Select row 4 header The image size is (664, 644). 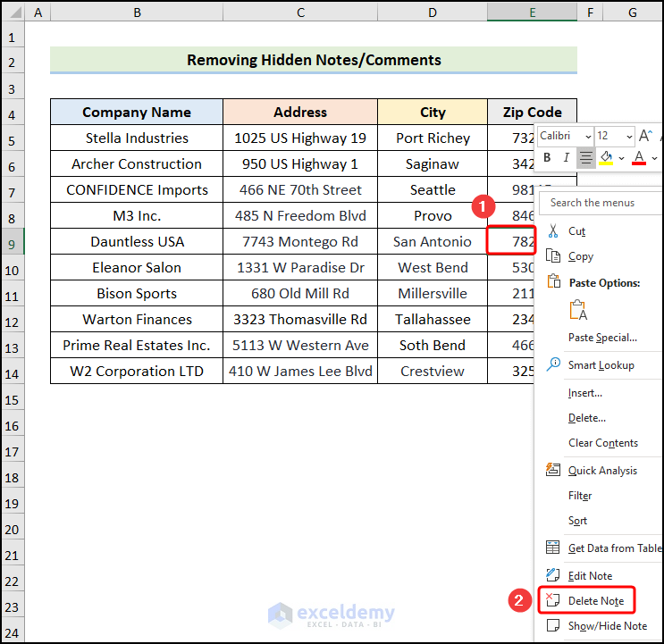[x=13, y=114]
